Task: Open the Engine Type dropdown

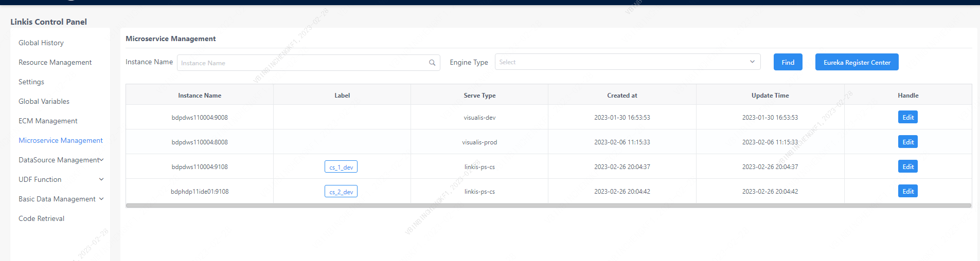Action: point(628,62)
